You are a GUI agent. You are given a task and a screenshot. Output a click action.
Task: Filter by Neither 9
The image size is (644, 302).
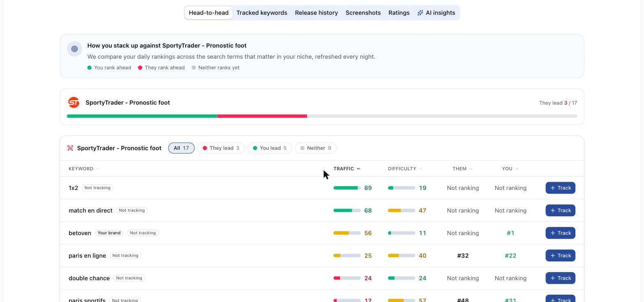click(315, 148)
